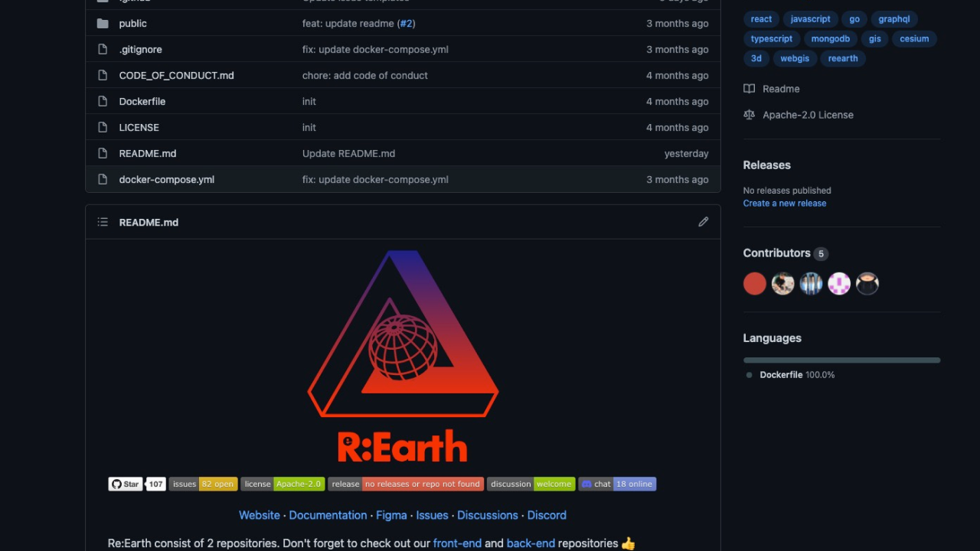Screen dimensions: 980x551
Task: Select the reearth topic tag
Action: click(843, 59)
